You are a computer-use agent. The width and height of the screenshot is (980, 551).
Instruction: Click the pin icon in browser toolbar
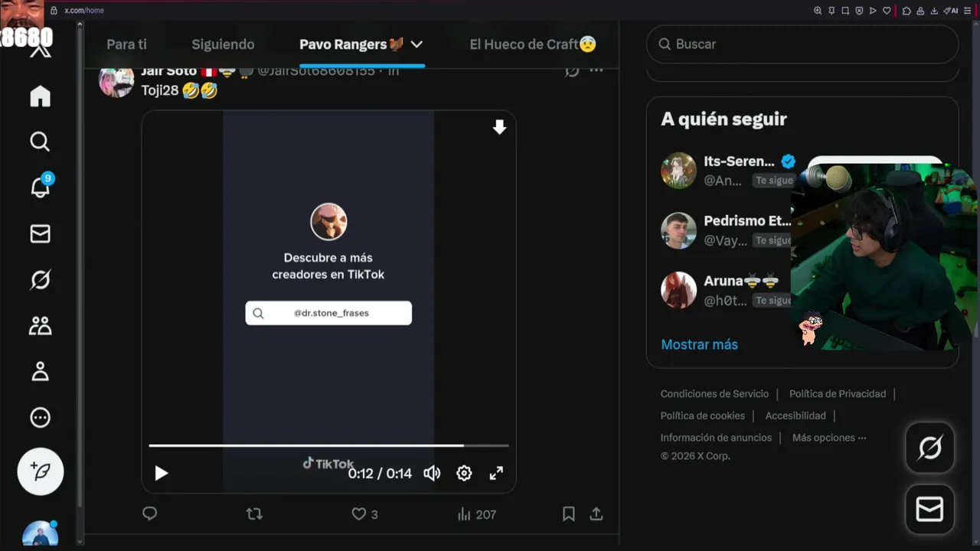(x=831, y=11)
